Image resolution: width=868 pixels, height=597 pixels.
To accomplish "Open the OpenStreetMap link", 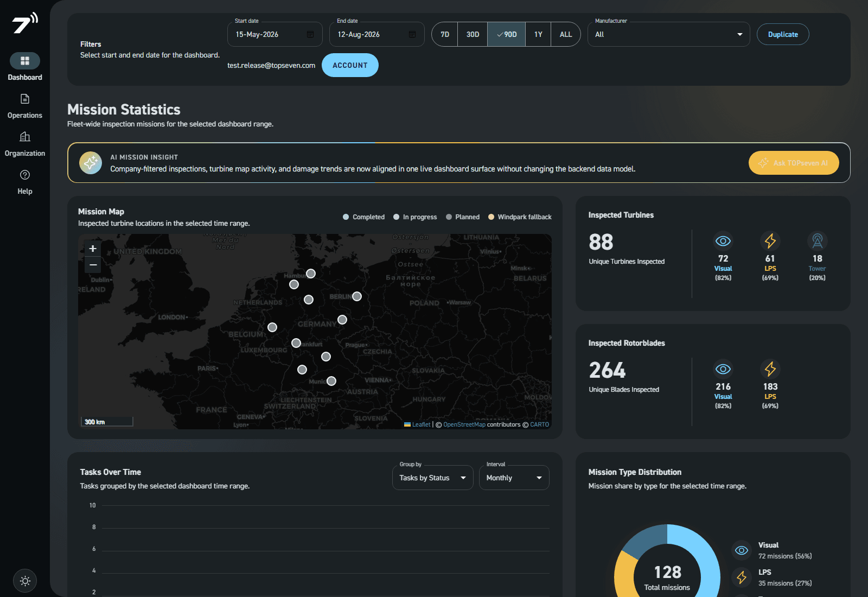I will (464, 424).
